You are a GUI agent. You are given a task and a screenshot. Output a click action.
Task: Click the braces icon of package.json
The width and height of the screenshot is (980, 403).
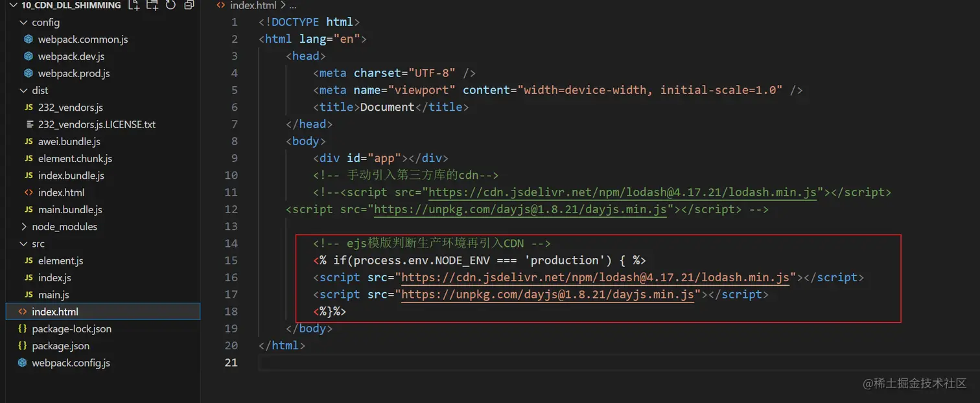[x=23, y=346]
